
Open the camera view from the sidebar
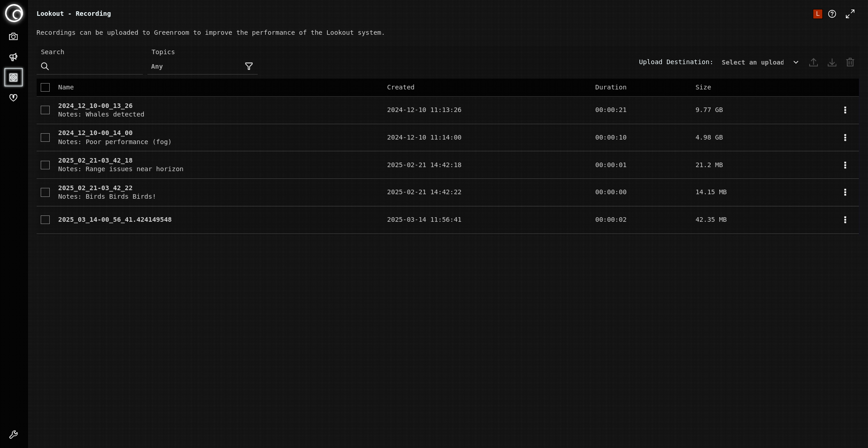point(14,37)
